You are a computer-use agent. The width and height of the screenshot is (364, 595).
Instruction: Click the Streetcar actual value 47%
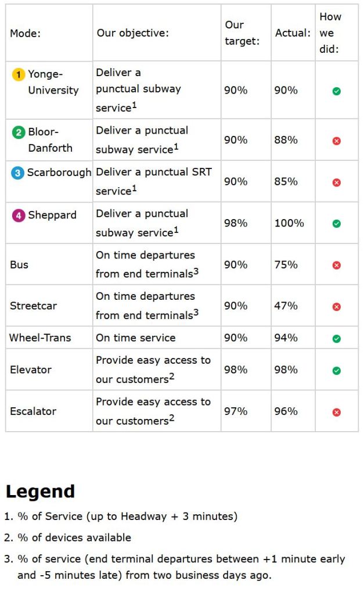286,306
